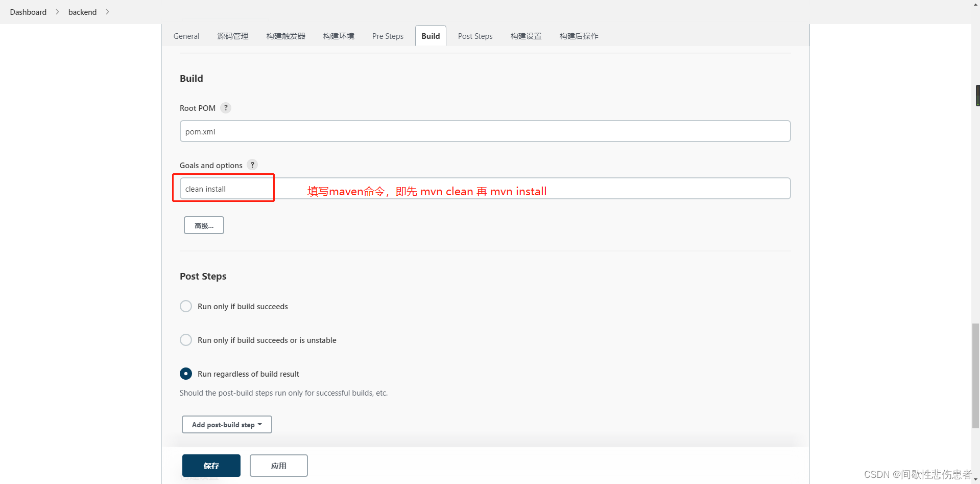Click breadcrumb chevron after Dashboard

57,12
